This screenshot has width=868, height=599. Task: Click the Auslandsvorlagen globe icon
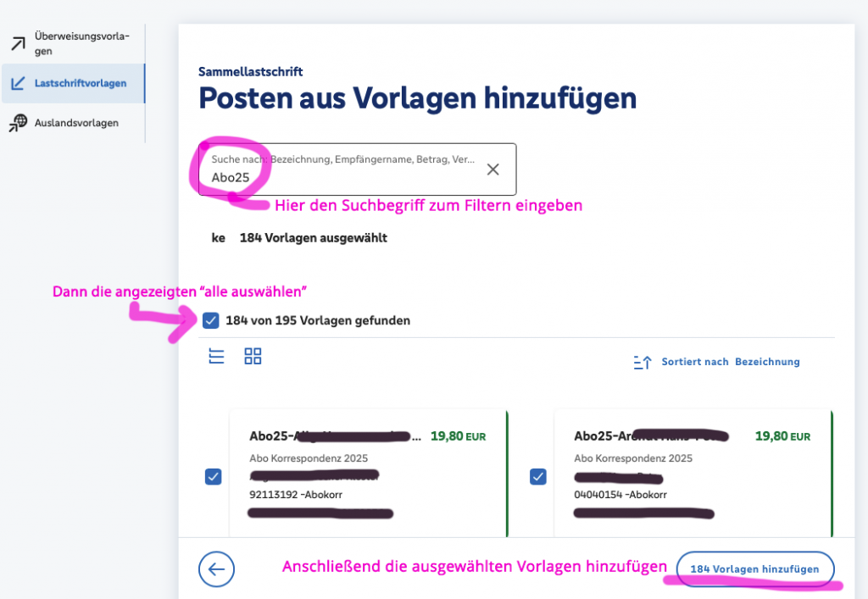click(x=17, y=123)
